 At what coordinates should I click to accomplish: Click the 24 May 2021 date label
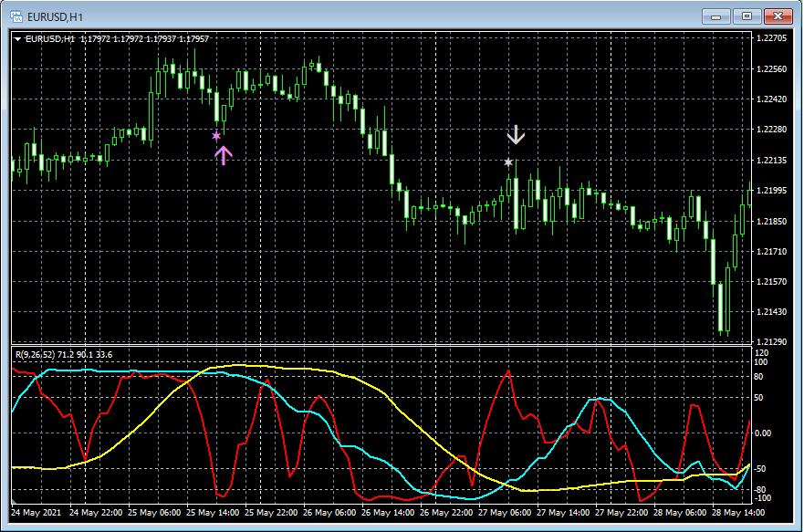pyautogui.click(x=37, y=514)
